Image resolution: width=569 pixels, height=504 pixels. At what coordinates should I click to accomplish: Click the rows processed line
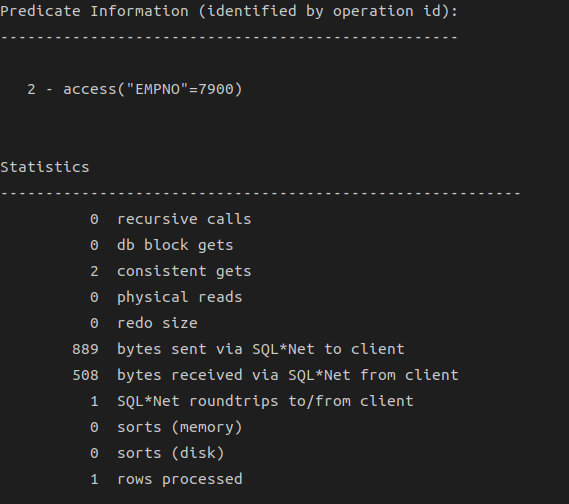point(166,479)
